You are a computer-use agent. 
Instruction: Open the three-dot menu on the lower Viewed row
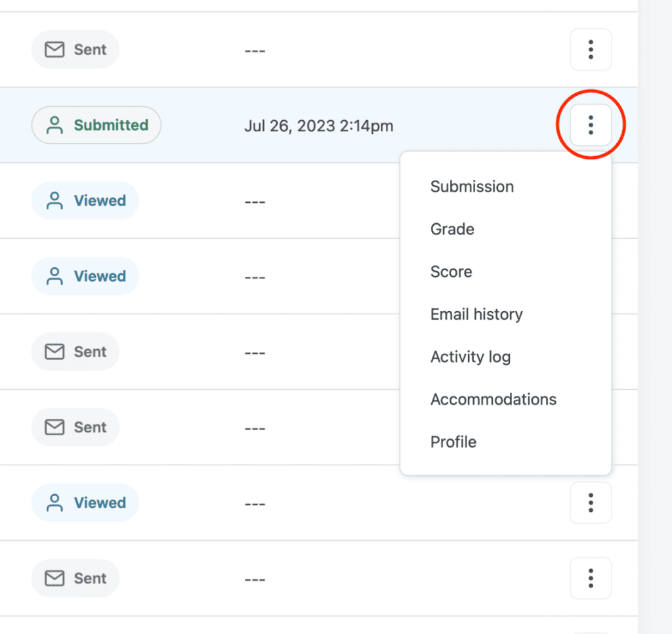pos(591,502)
